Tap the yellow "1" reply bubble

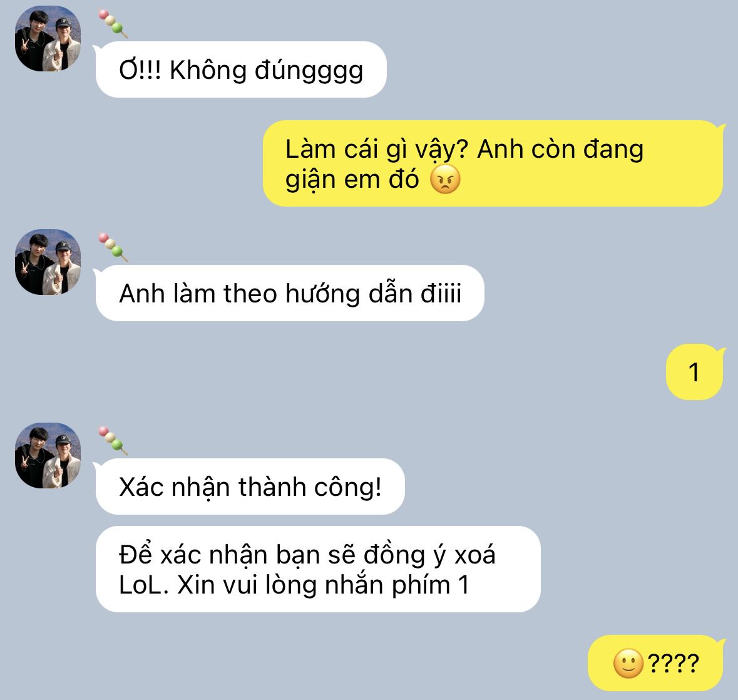click(695, 372)
